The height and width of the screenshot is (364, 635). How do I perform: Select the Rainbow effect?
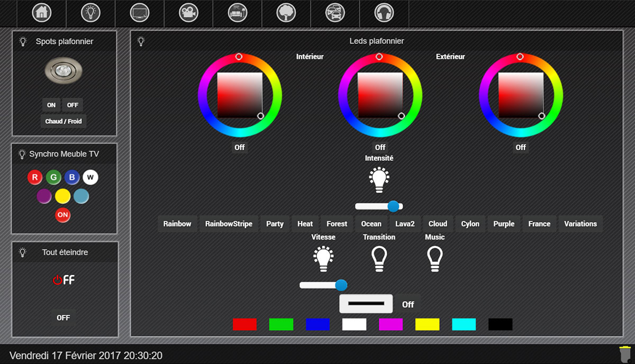tap(177, 224)
